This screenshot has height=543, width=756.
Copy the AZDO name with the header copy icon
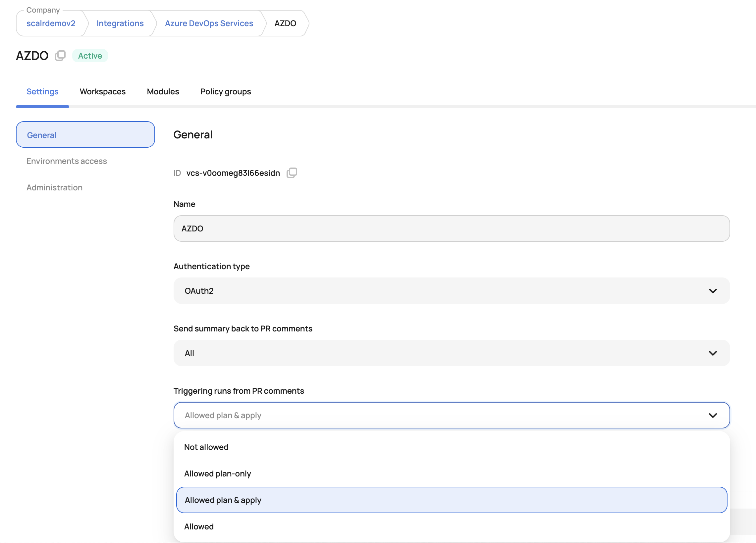click(60, 56)
